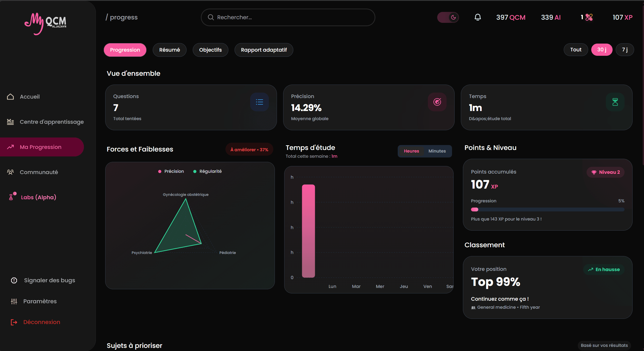
Task: Open Signaler des bugs link
Action: tap(49, 280)
